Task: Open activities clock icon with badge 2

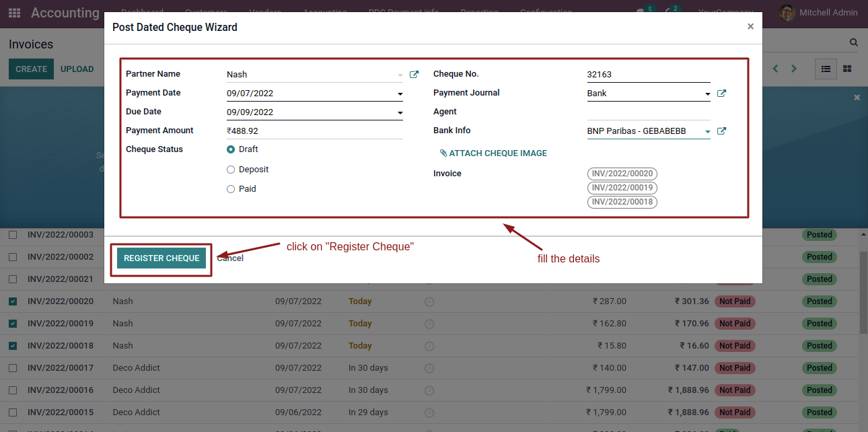Action: (672, 11)
